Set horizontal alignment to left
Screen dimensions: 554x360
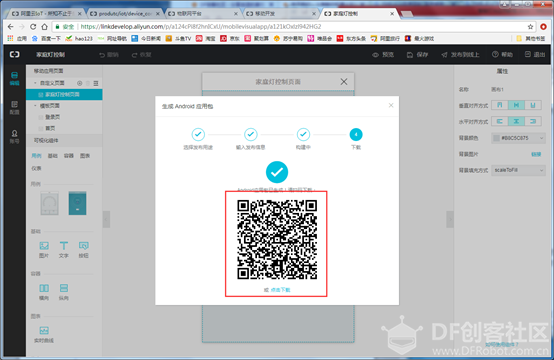point(500,121)
